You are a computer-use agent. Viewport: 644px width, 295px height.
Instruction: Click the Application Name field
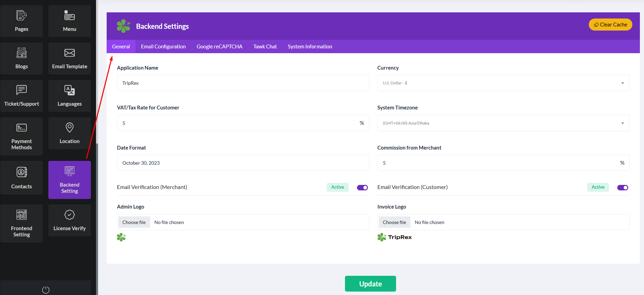pos(243,83)
